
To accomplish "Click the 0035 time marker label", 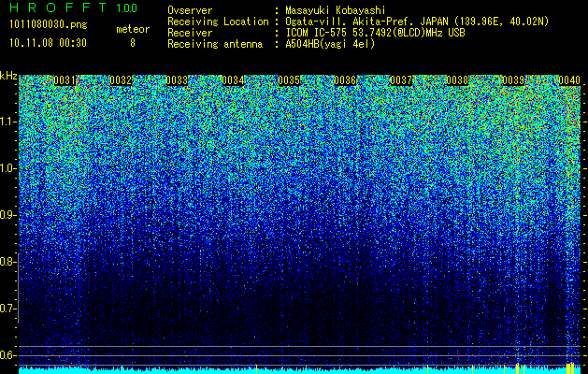I will point(289,80).
